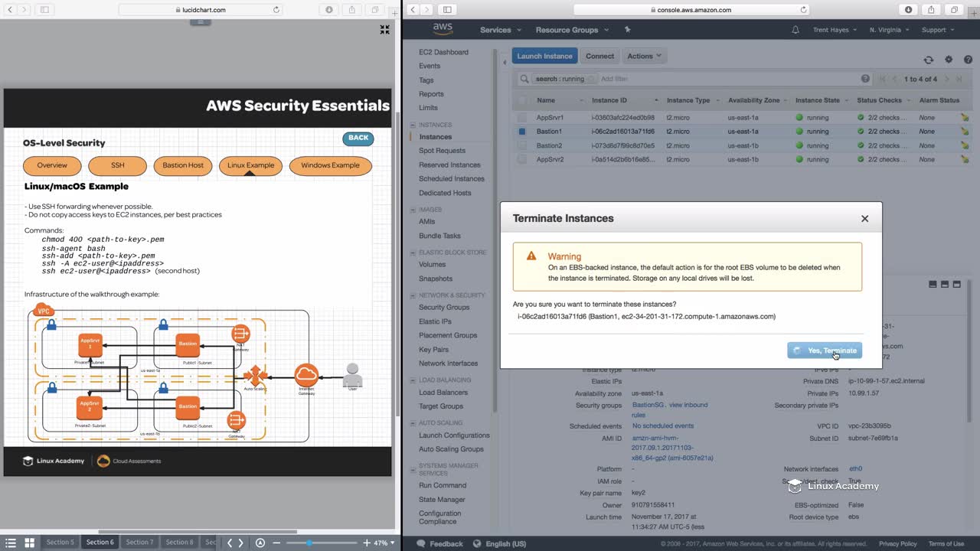Zoom out with the Lucidchart minus icon
This screenshot has height=551, width=980.
pos(276,543)
